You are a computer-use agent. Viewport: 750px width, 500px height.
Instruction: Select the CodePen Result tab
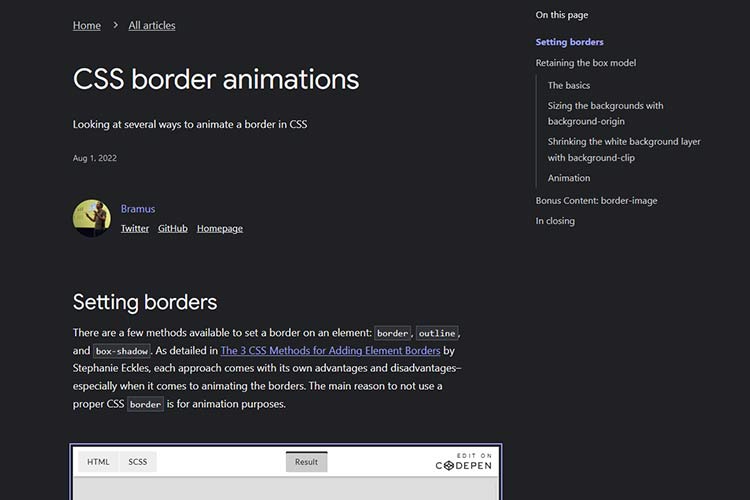click(x=306, y=462)
